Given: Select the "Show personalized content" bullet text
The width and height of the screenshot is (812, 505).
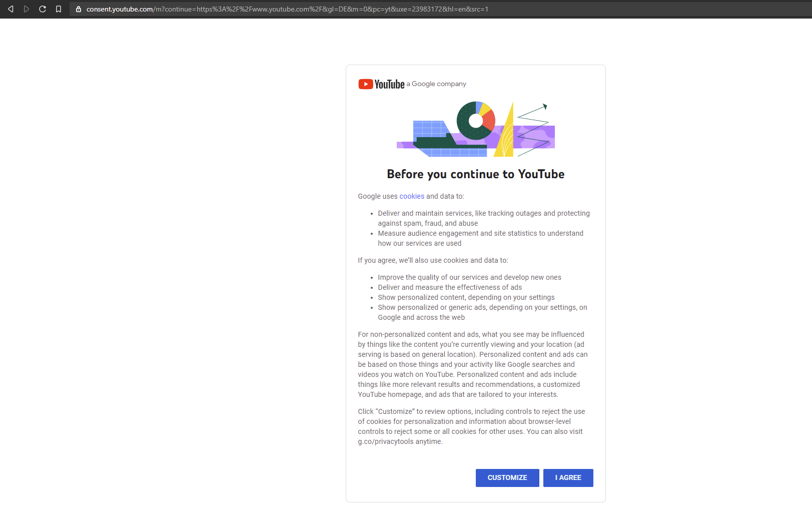Looking at the screenshot, I should [466, 297].
